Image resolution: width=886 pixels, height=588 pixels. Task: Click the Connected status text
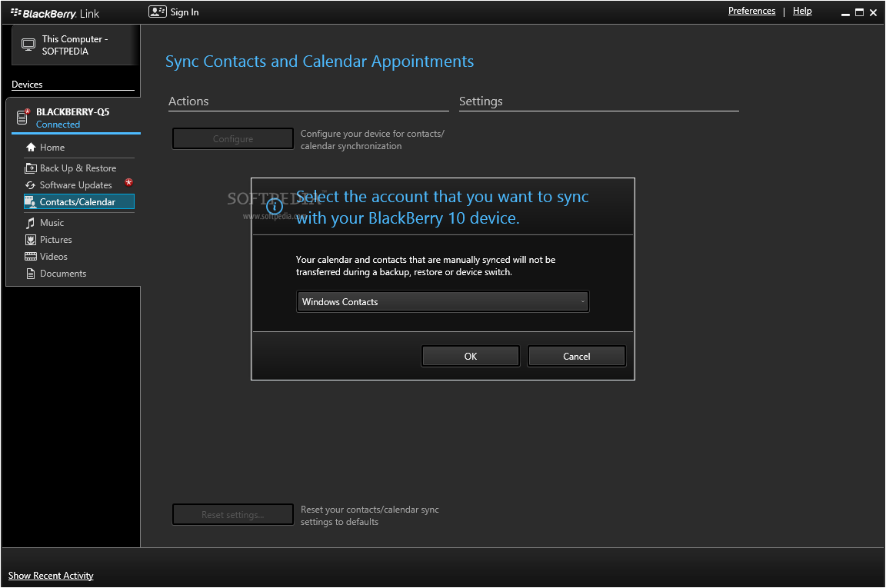[x=58, y=125]
